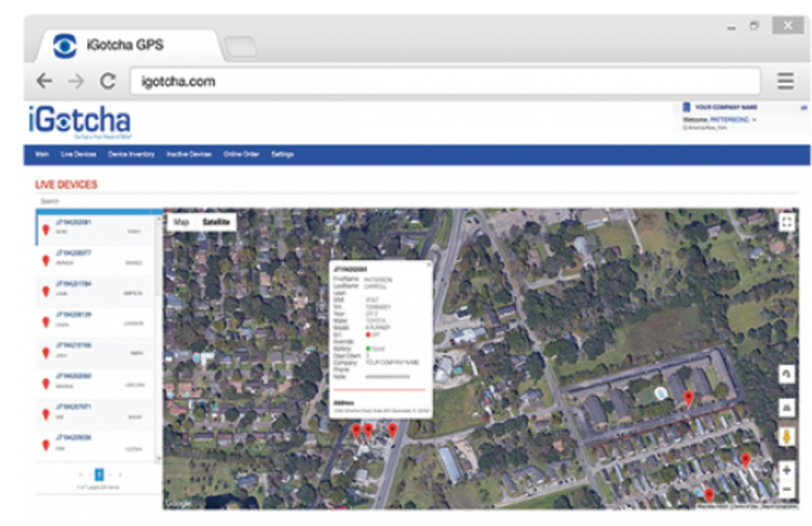
Task: Open the browser menu with three lines
Action: pos(784,81)
